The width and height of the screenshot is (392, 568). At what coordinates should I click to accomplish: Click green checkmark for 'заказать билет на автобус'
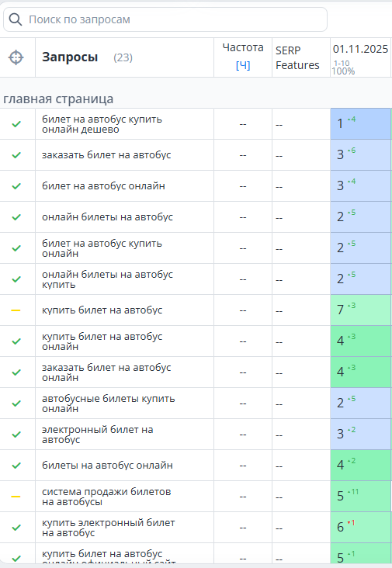coord(16,155)
